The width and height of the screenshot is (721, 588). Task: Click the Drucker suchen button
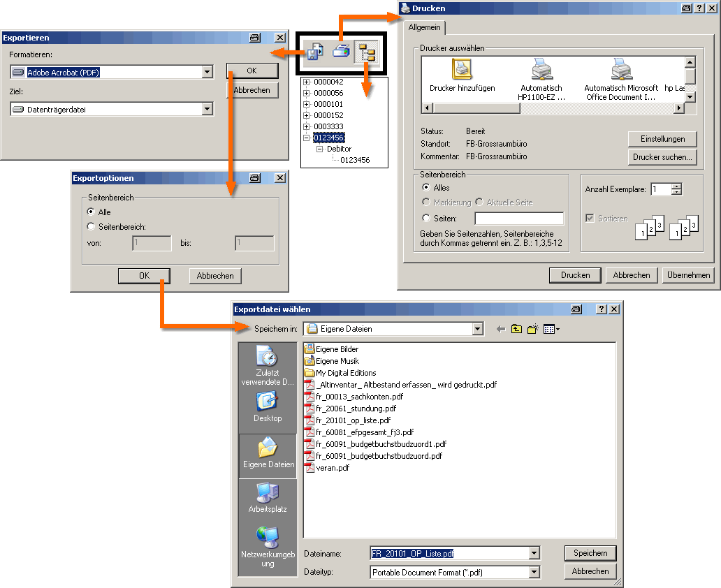pos(662,157)
